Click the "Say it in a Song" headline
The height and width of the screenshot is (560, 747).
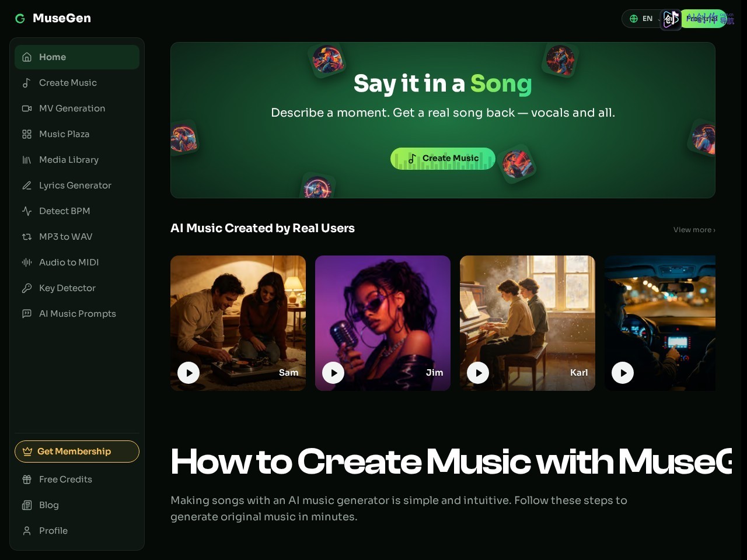click(443, 84)
